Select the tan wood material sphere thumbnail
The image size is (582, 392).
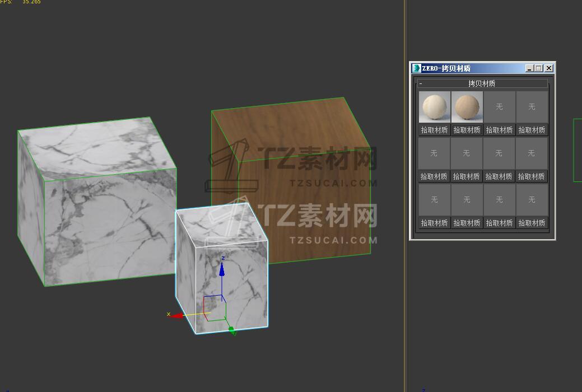click(467, 107)
